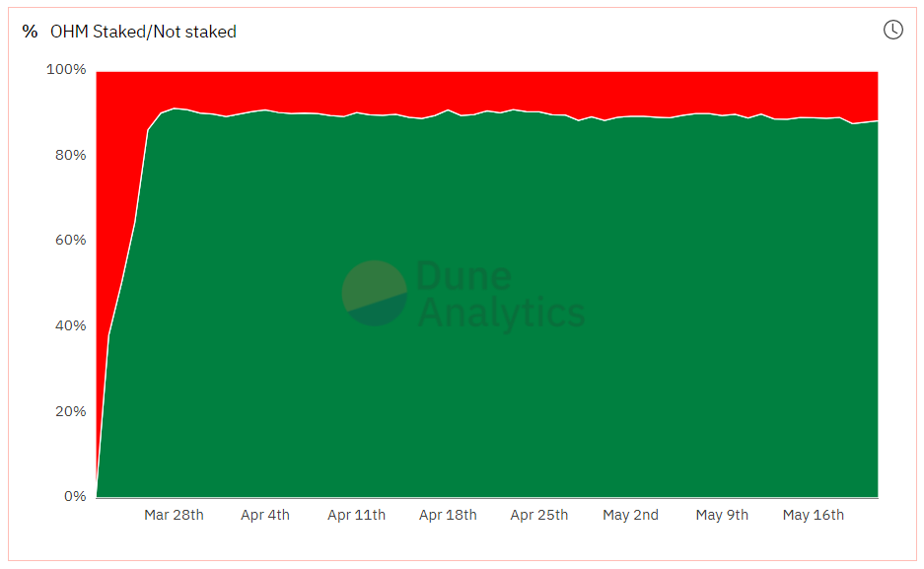The image size is (924, 569).
Task: Click the 20% y-axis label
Action: [x=71, y=411]
